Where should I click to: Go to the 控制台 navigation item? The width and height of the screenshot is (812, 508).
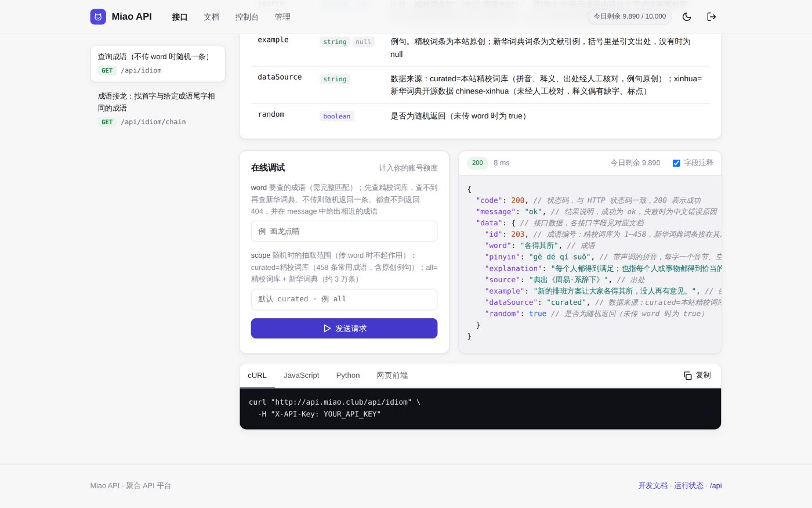(247, 17)
